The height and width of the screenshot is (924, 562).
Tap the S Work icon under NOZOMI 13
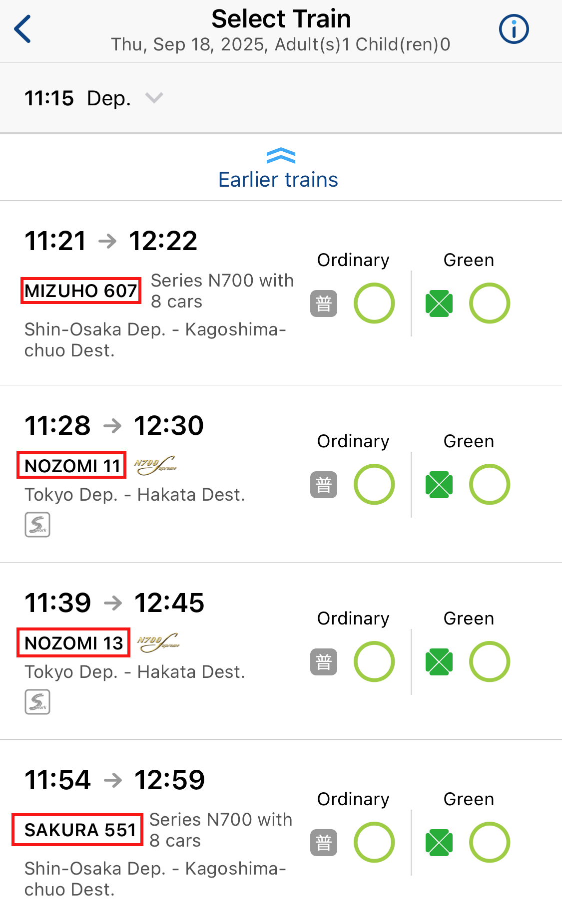click(37, 702)
